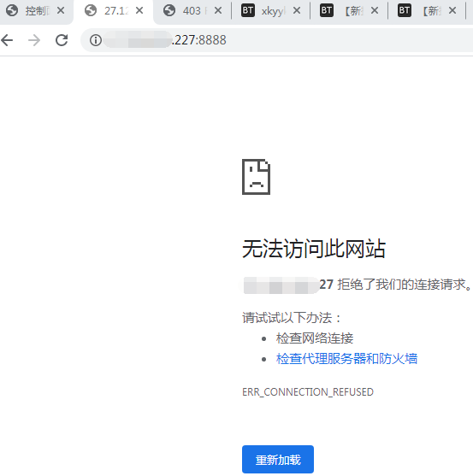Click the forward navigation arrow
Image resolution: width=473 pixels, height=476 pixels.
pyautogui.click(x=34, y=40)
